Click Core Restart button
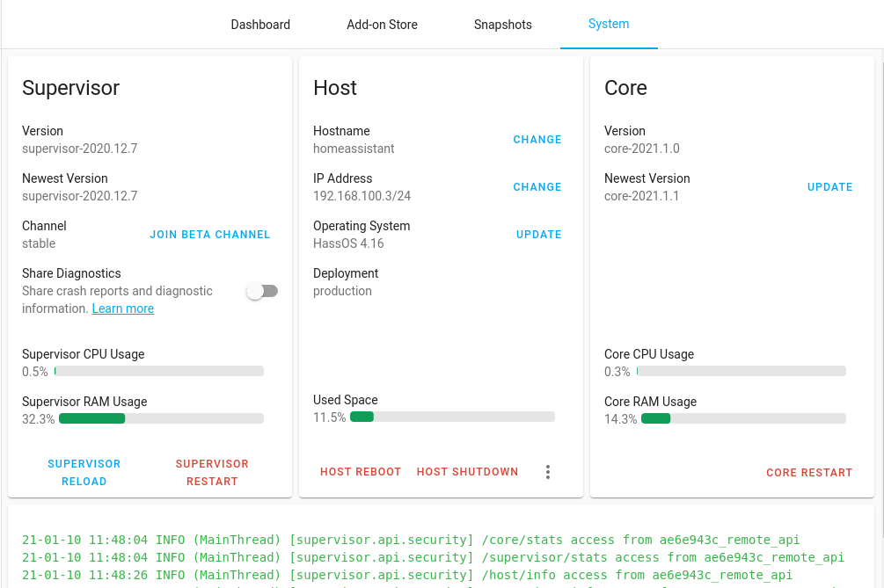This screenshot has width=884, height=588. [809, 473]
